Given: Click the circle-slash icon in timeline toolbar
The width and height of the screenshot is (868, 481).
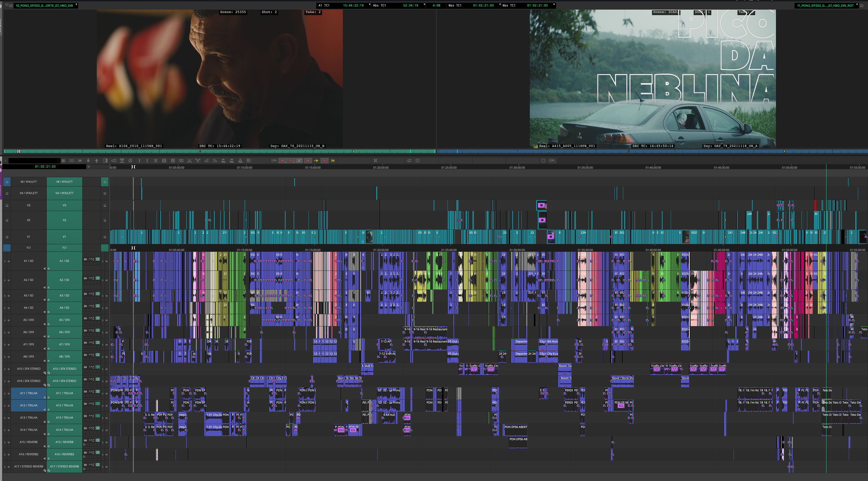Looking at the screenshot, I should (130, 161).
